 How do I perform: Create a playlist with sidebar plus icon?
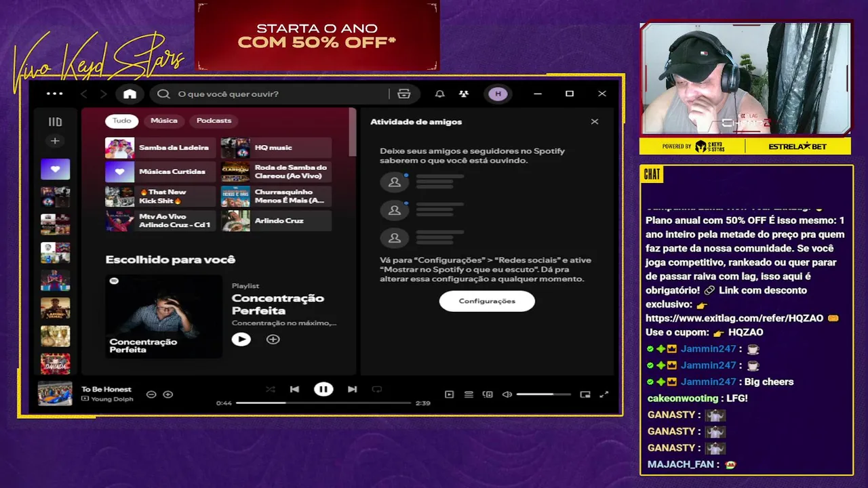click(55, 141)
